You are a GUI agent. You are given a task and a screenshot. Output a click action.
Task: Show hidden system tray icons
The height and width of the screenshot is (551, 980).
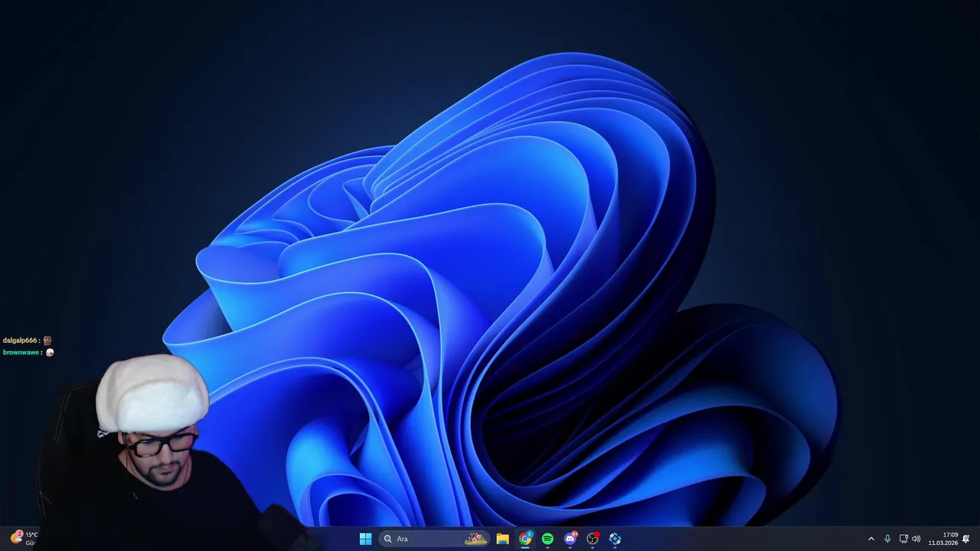coord(871,539)
